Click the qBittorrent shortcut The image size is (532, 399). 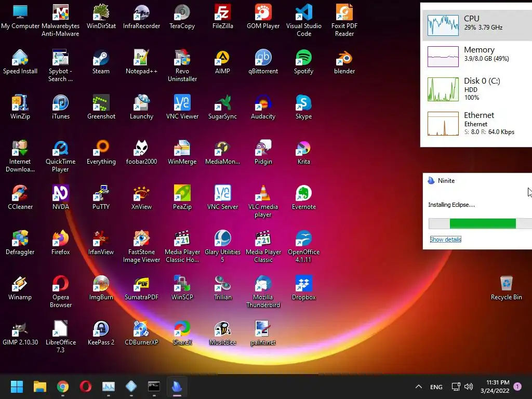point(263,62)
